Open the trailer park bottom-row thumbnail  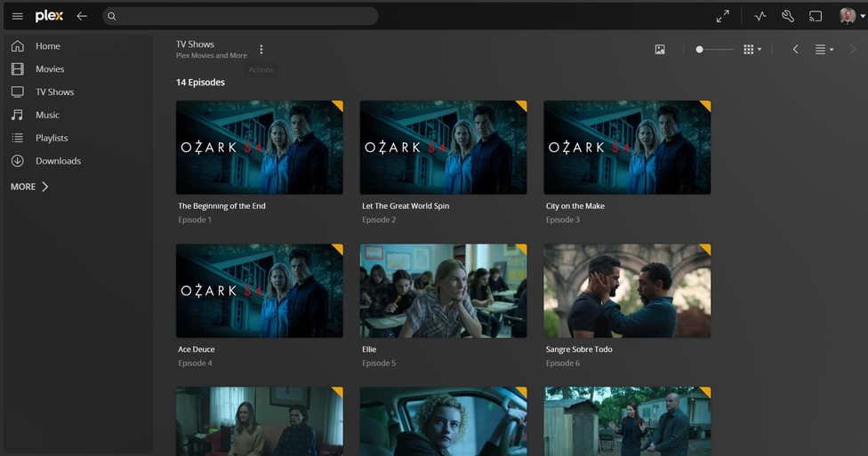tap(627, 421)
